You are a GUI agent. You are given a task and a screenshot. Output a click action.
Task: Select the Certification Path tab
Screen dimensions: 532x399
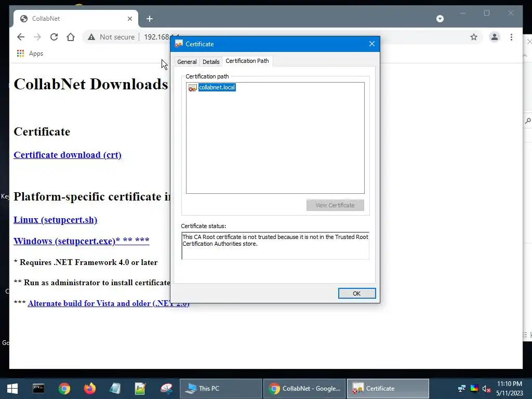click(x=247, y=61)
